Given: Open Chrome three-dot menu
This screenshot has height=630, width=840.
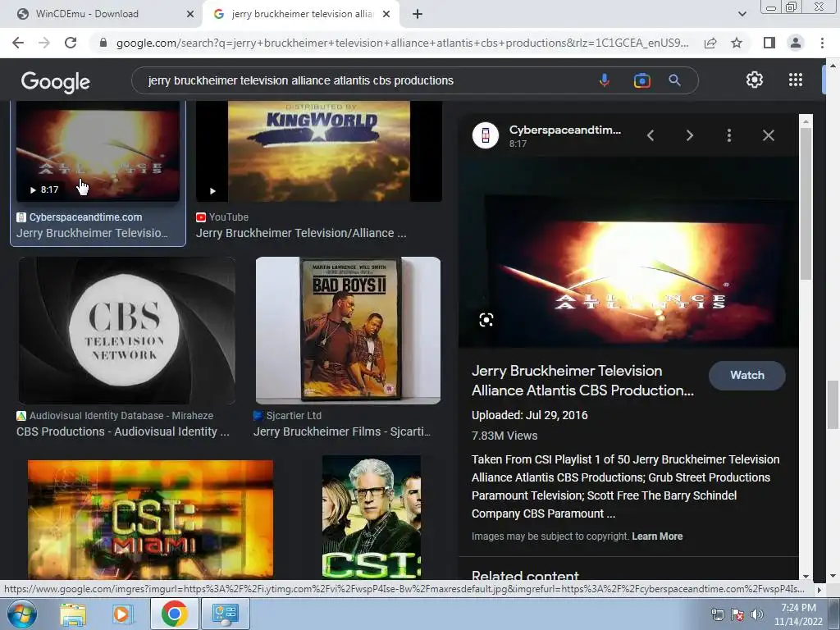Looking at the screenshot, I should point(822,43).
